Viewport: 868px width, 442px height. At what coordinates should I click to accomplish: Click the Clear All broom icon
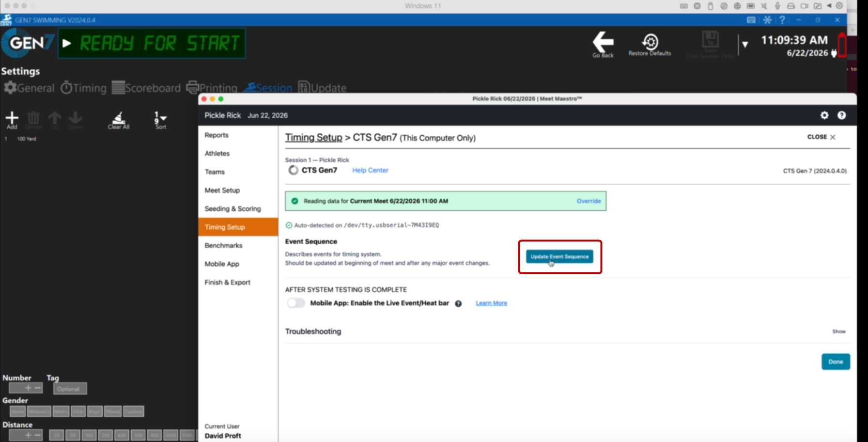click(x=118, y=118)
